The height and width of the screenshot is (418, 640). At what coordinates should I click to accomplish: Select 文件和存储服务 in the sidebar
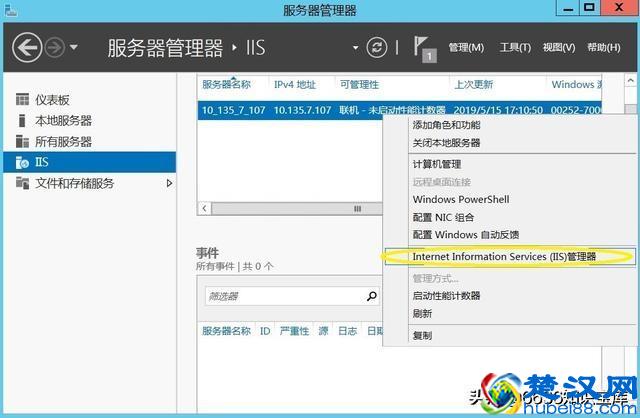tap(90, 183)
